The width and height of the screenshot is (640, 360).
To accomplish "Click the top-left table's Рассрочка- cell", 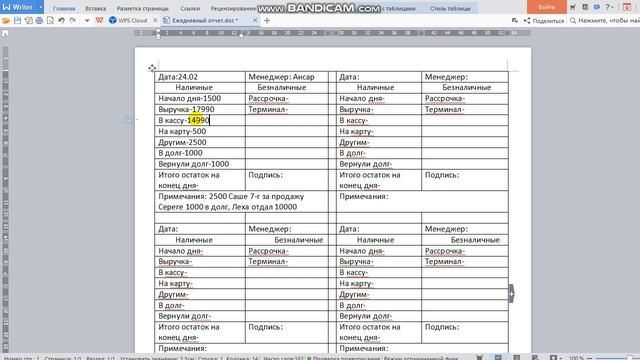I will click(x=287, y=98).
